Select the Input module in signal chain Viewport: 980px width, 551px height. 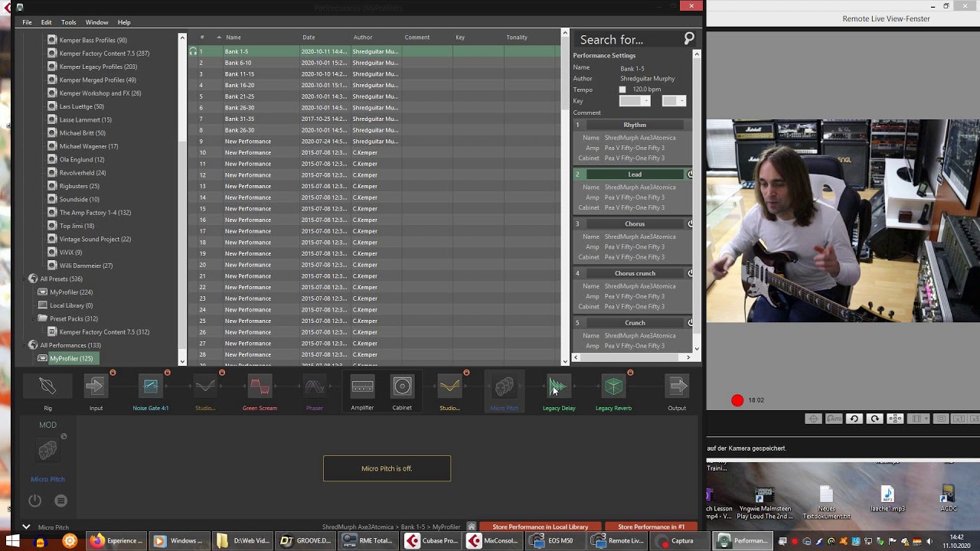[x=96, y=387]
